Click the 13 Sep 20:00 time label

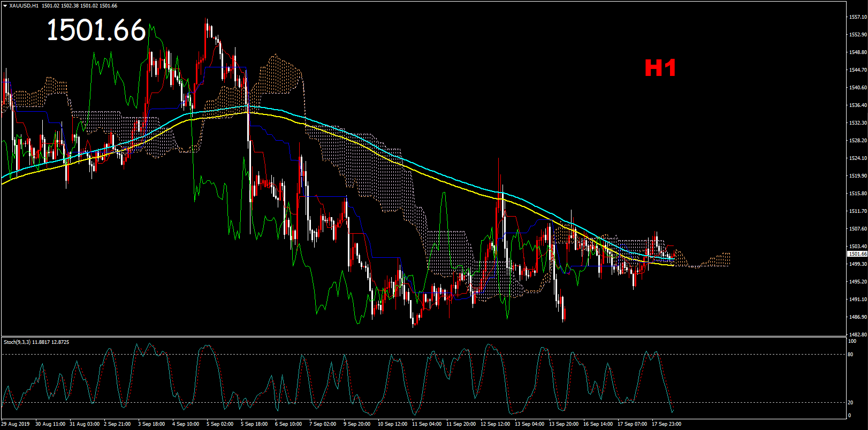(x=564, y=424)
